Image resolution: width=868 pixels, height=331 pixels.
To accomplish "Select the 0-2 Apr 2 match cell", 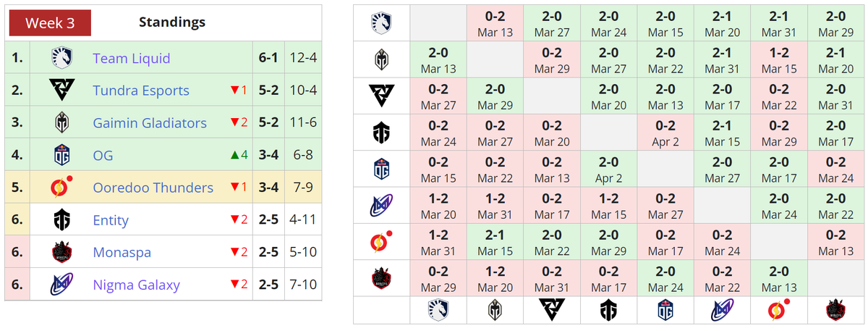I will [x=665, y=133].
